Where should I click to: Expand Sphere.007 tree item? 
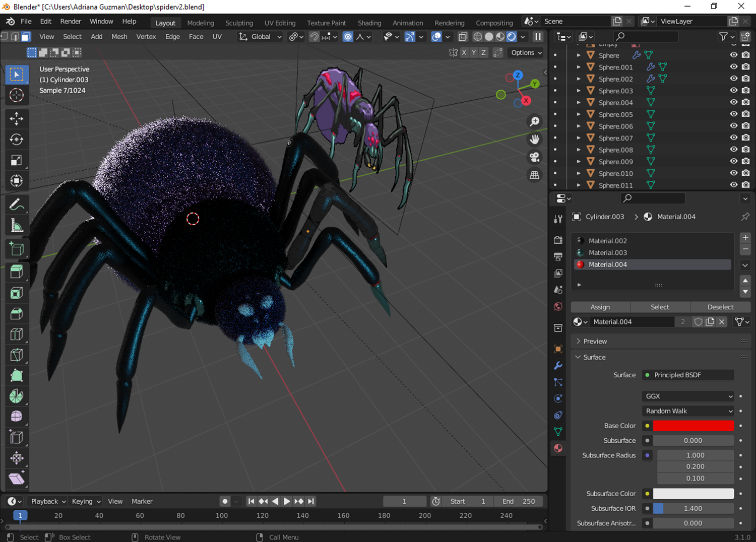coord(579,138)
